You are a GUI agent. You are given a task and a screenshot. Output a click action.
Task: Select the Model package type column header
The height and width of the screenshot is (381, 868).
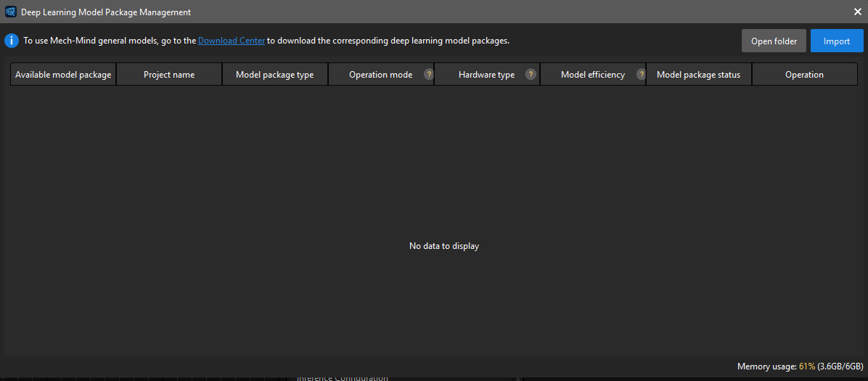click(x=274, y=74)
